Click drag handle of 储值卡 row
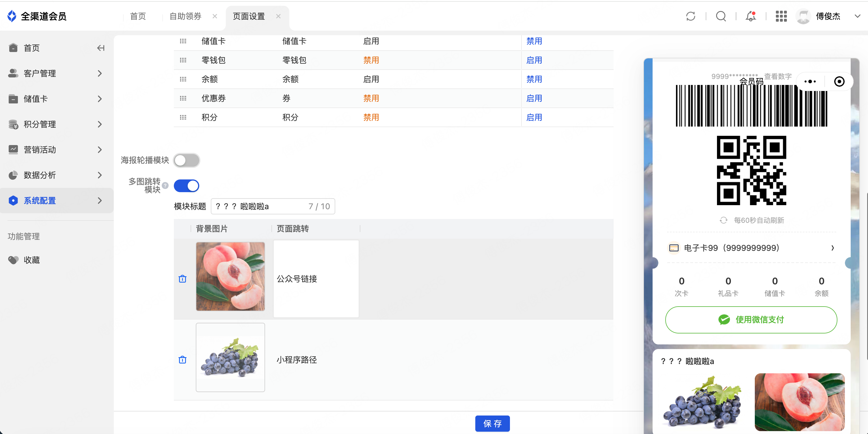The image size is (868, 434). click(183, 41)
